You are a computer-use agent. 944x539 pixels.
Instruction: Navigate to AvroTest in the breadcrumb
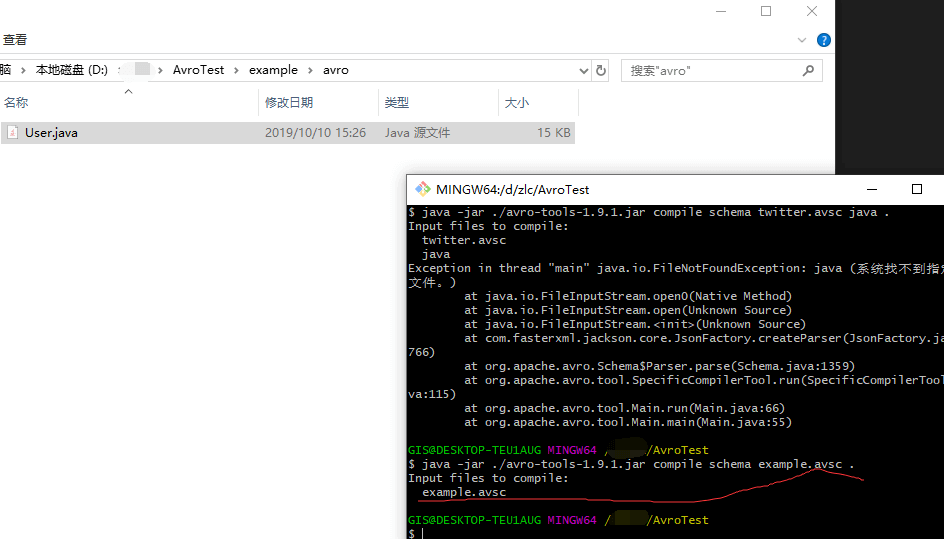[199, 70]
